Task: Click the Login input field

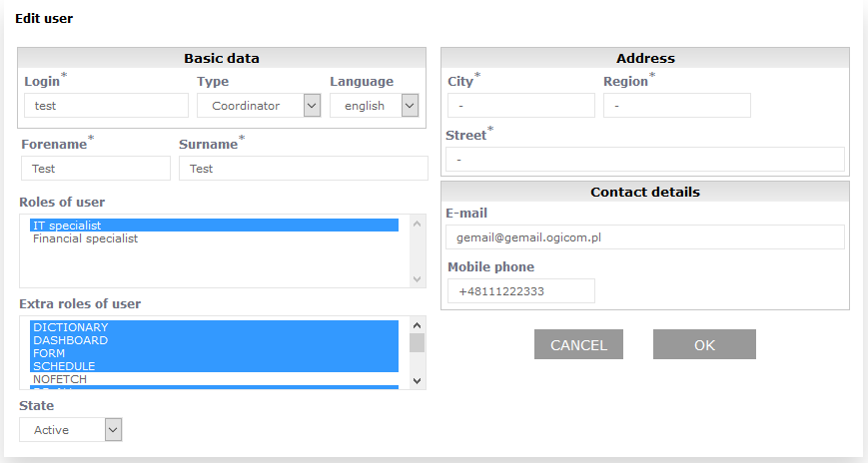Action: 106,106
